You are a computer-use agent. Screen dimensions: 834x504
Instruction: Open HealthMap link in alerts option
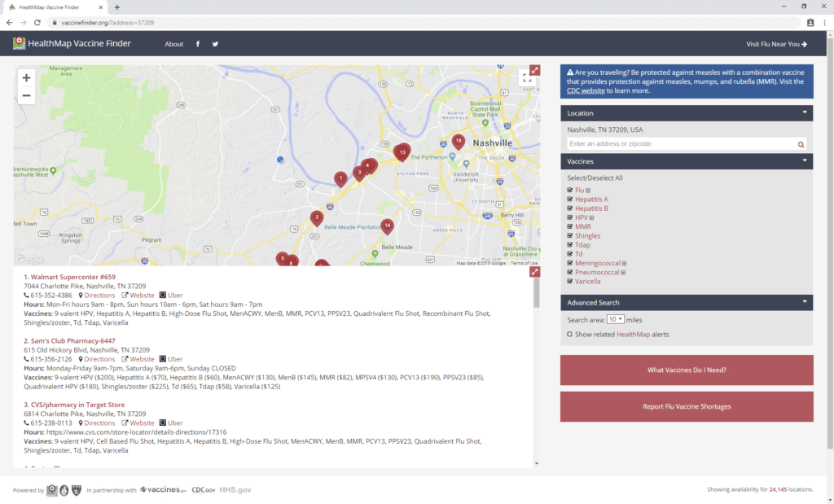pyautogui.click(x=633, y=335)
